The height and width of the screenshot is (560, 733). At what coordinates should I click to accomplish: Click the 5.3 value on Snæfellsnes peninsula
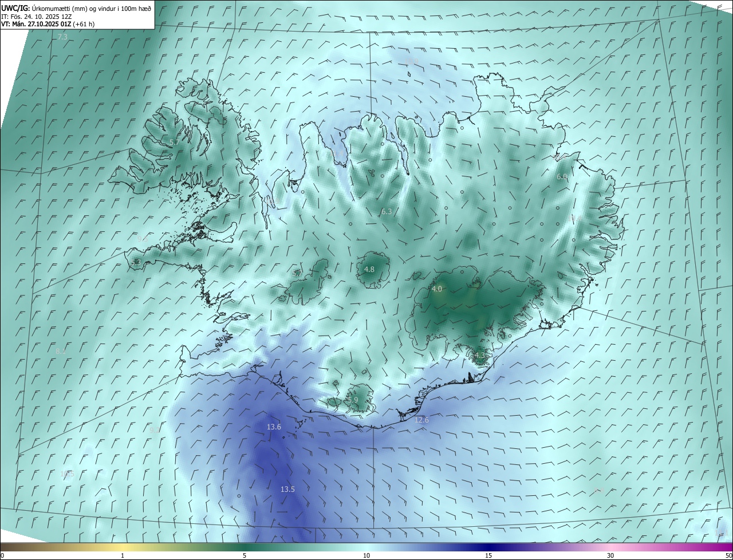pyautogui.click(x=136, y=263)
